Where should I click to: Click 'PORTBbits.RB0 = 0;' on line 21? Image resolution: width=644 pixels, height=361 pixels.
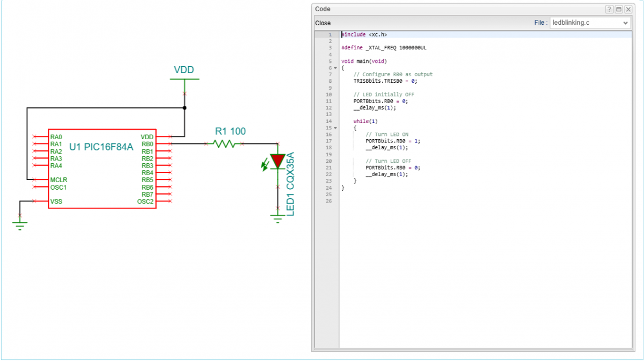[x=393, y=167]
